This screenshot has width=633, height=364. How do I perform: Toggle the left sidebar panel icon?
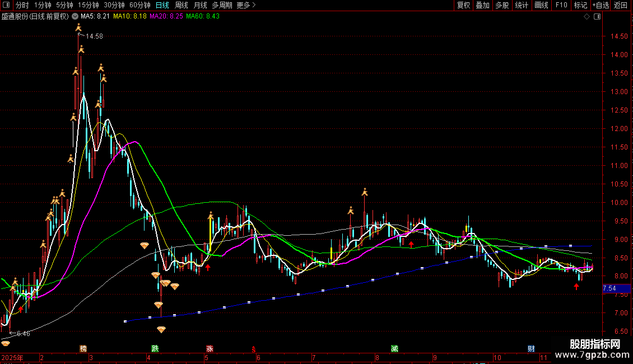point(6,6)
